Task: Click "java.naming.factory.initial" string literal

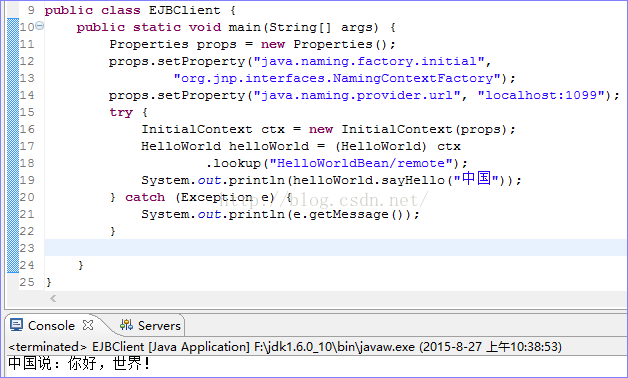Action: 369,61
